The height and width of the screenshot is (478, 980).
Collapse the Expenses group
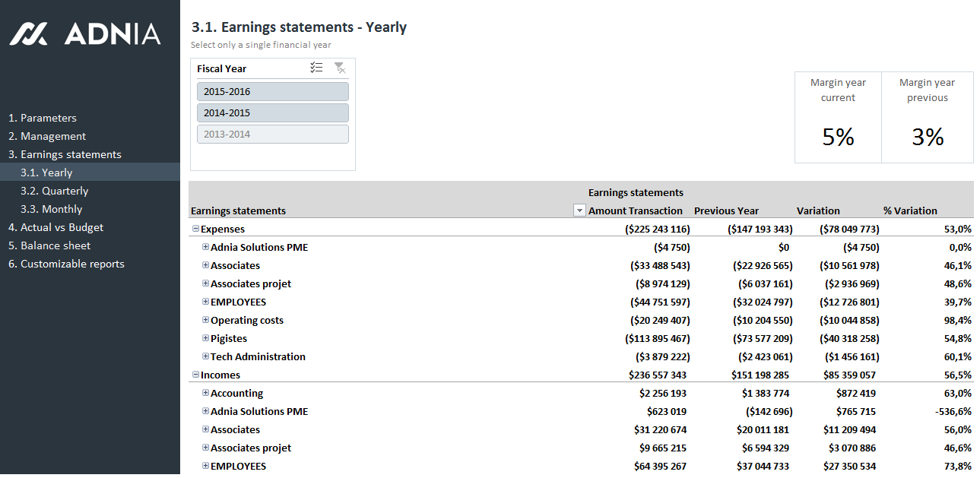coord(195,229)
